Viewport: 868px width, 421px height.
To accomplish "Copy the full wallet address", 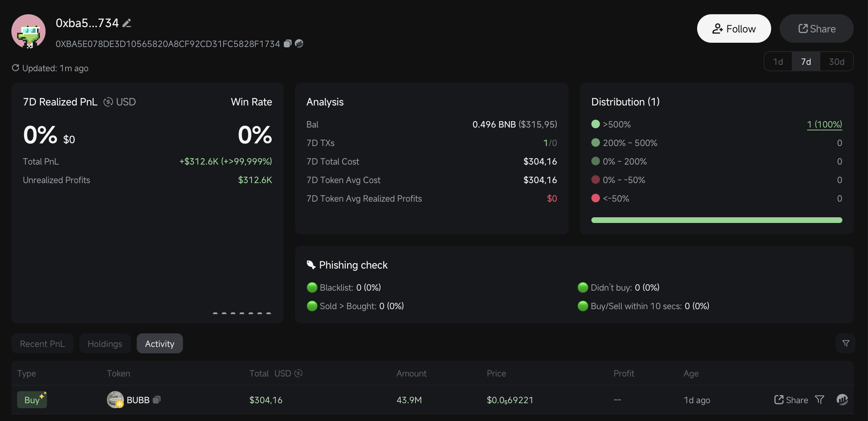I will pyautogui.click(x=288, y=43).
